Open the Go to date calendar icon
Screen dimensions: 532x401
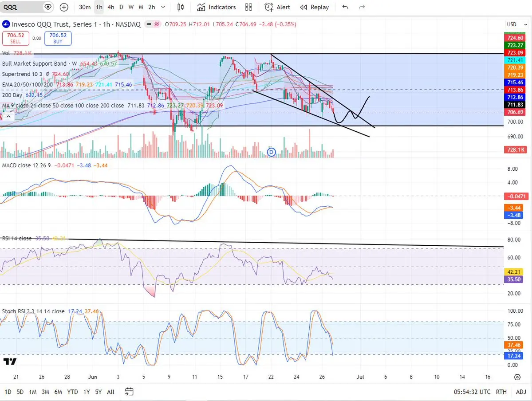tap(129, 392)
